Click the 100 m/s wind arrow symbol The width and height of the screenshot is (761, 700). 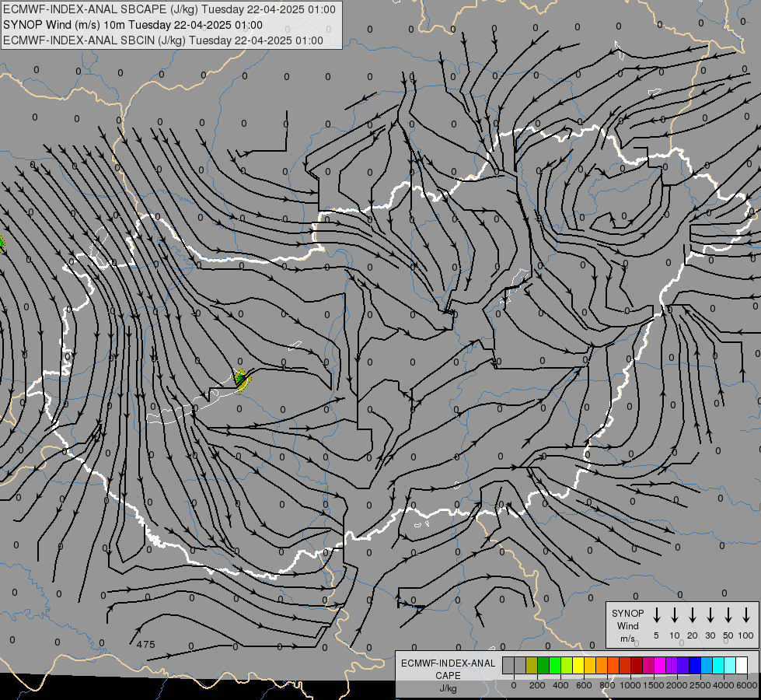click(746, 615)
